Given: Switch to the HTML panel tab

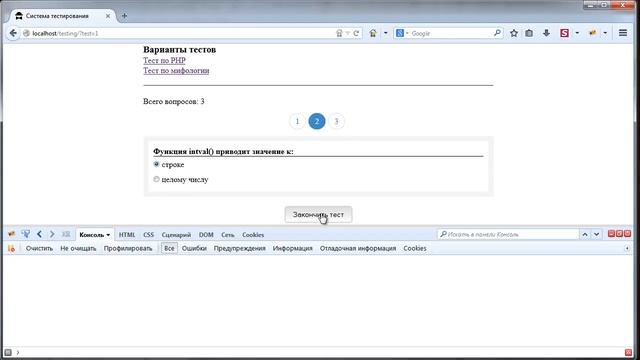Looking at the screenshot, I should point(127,235).
